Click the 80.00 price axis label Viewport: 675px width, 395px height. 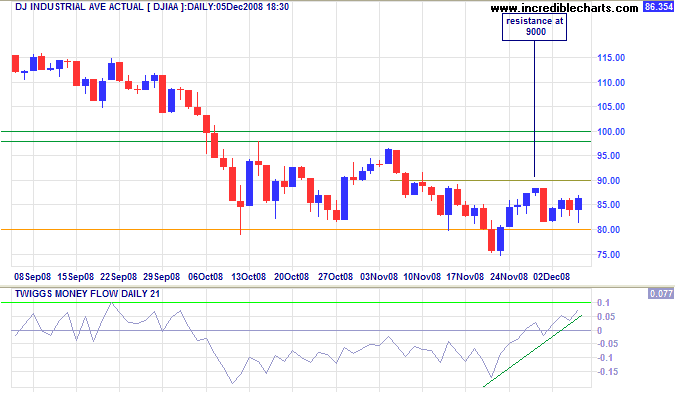pos(608,230)
